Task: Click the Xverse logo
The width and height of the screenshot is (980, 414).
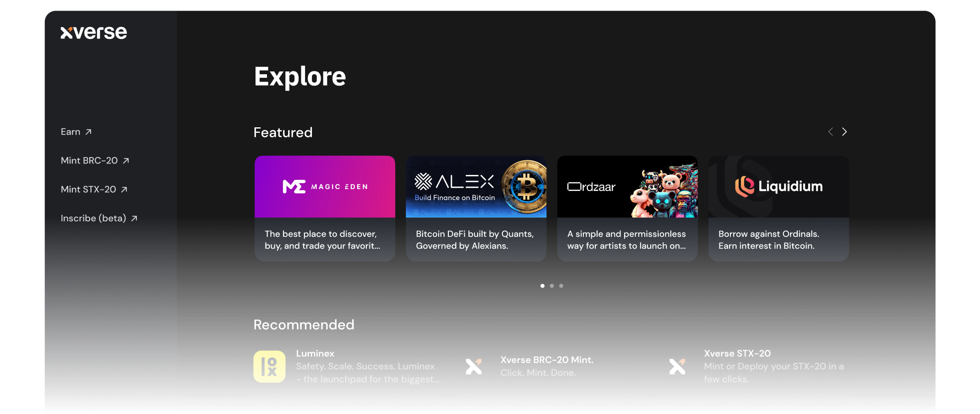Action: pos(94,33)
